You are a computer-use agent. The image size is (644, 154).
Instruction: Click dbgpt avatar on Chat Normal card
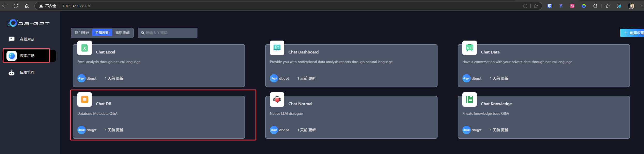tap(274, 130)
